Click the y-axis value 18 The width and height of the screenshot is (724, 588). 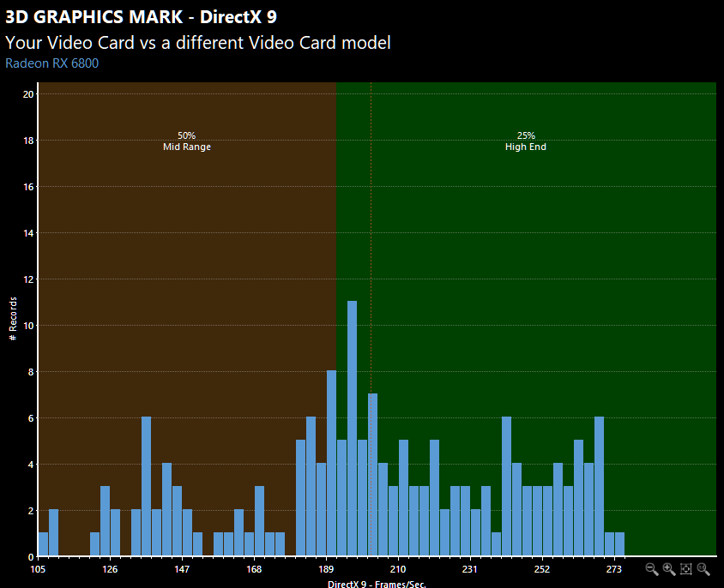(28, 141)
